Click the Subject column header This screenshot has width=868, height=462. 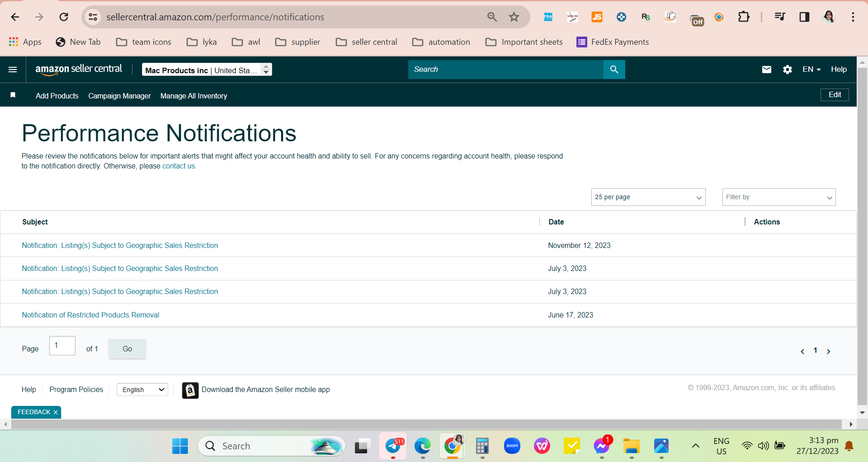pos(35,222)
